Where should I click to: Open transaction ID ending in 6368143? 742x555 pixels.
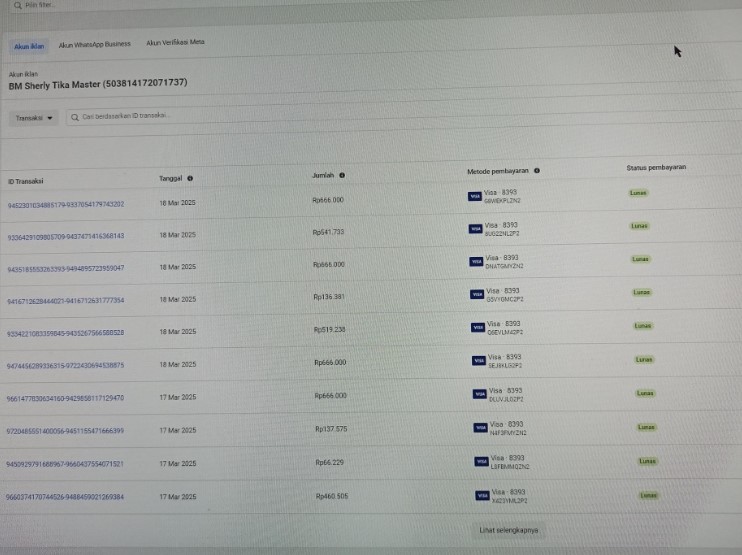pyautogui.click(x=66, y=236)
